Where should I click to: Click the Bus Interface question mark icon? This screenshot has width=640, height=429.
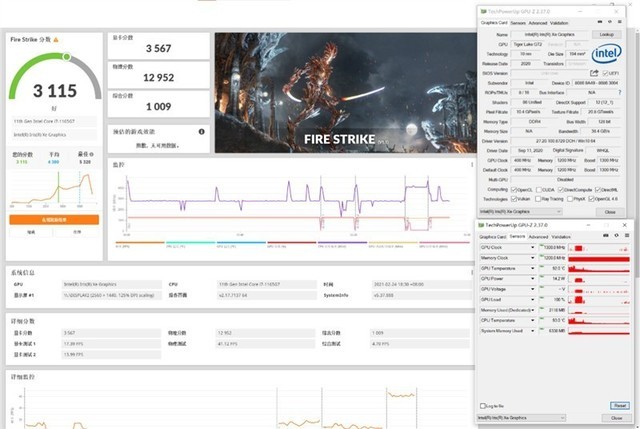(620, 93)
